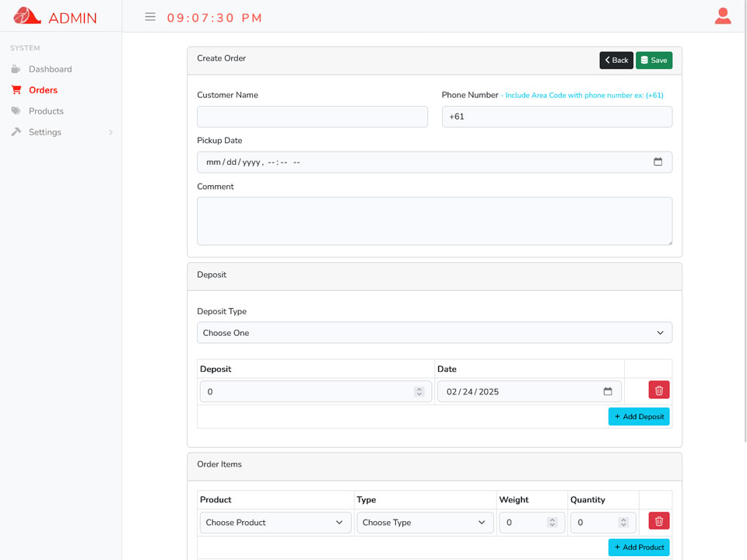
Task: Focus the Phone Number field with +61
Action: tap(557, 116)
